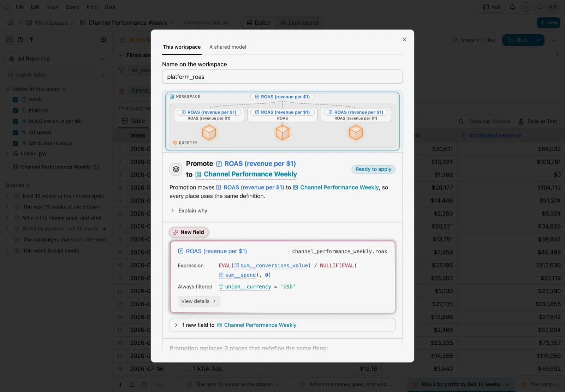Close the promote field dialog
565x392 pixels.
coord(404,39)
